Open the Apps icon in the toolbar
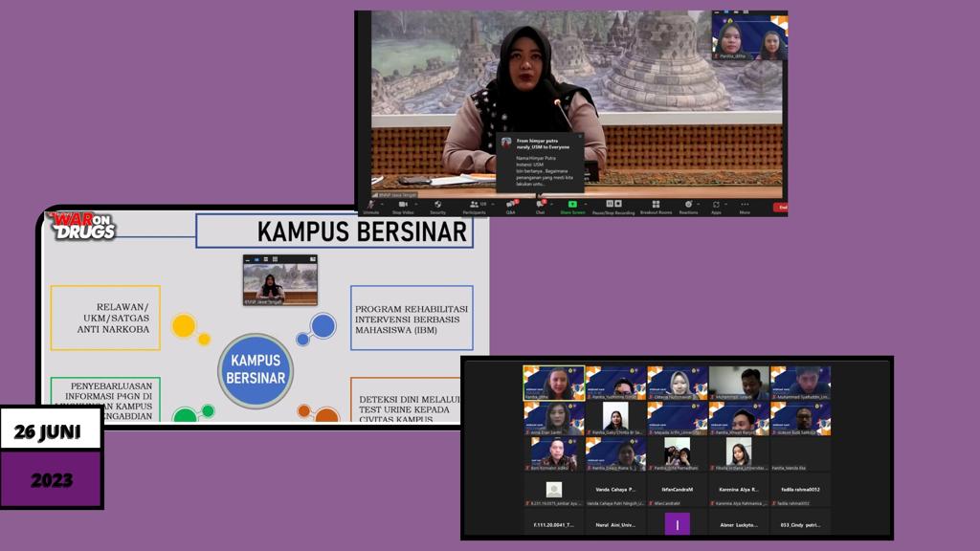Image resolution: width=980 pixels, height=551 pixels. point(715,206)
